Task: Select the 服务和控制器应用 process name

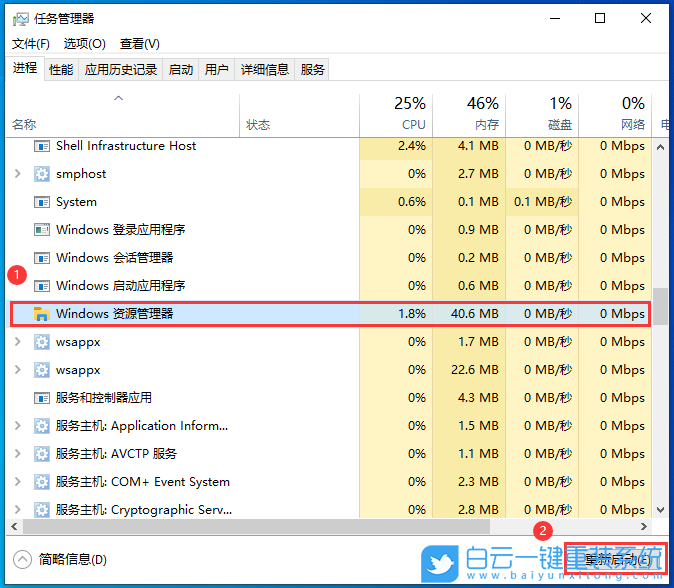Action: (x=104, y=398)
